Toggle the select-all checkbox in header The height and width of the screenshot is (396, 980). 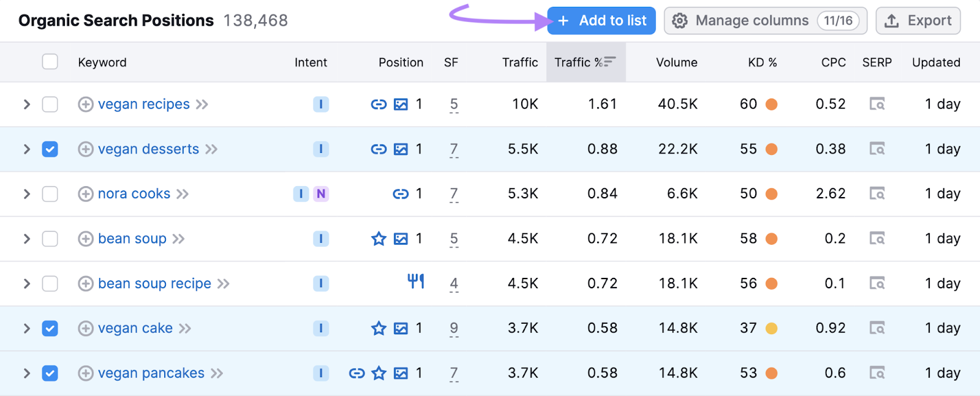point(50,62)
